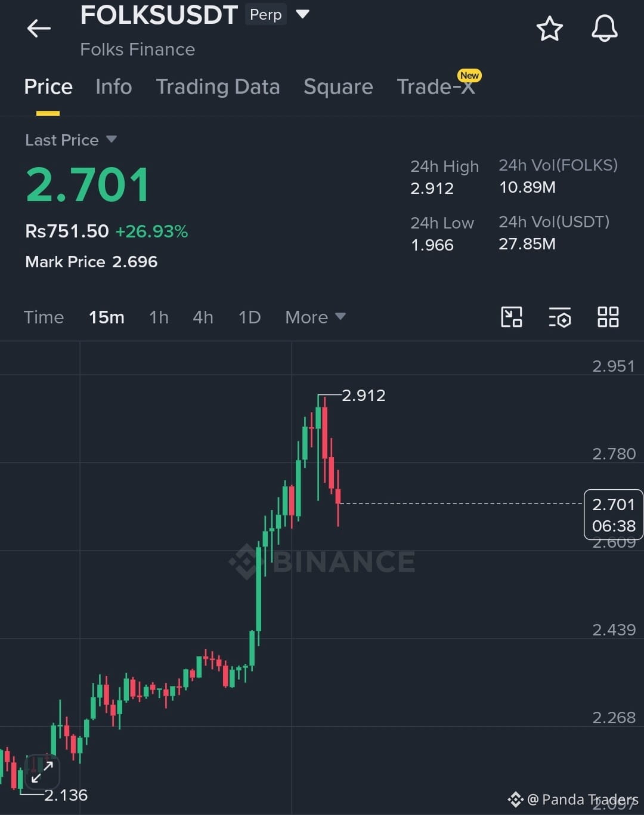Viewport: 644px width, 815px height.
Task: Click the +26.93% change value
Action: 151,231
